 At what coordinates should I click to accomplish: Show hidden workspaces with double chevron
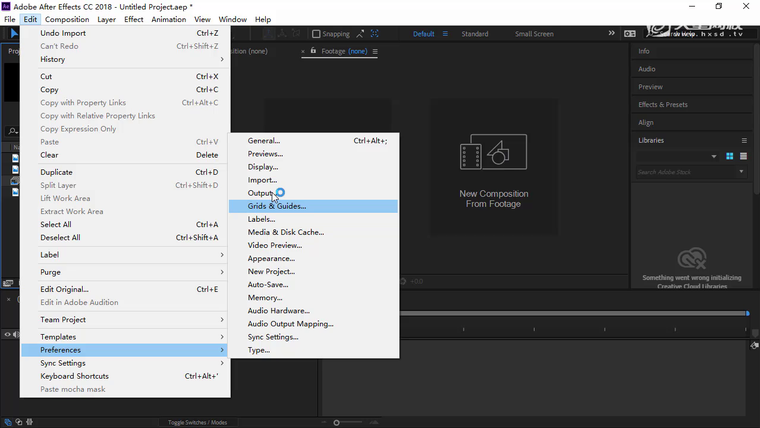tap(612, 33)
